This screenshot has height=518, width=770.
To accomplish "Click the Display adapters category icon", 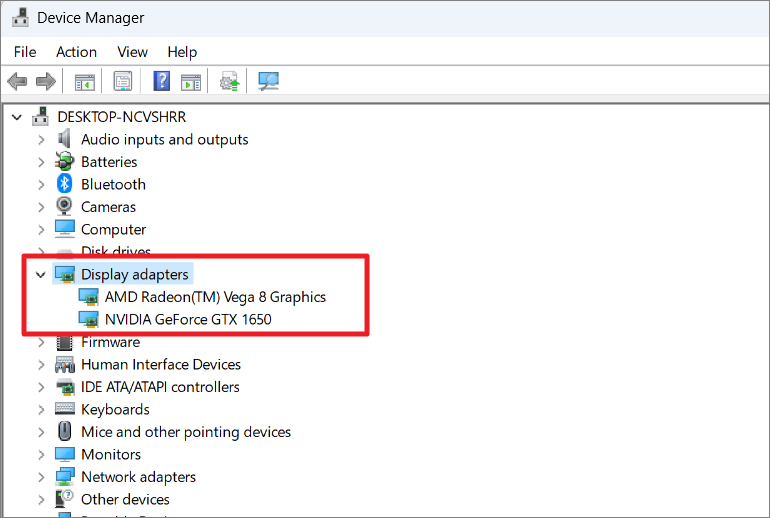I will pos(64,274).
